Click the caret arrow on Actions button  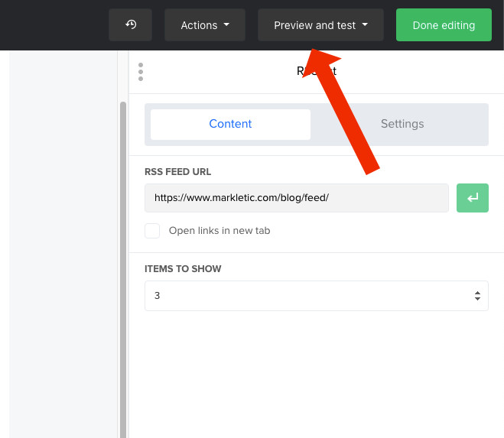coord(226,25)
